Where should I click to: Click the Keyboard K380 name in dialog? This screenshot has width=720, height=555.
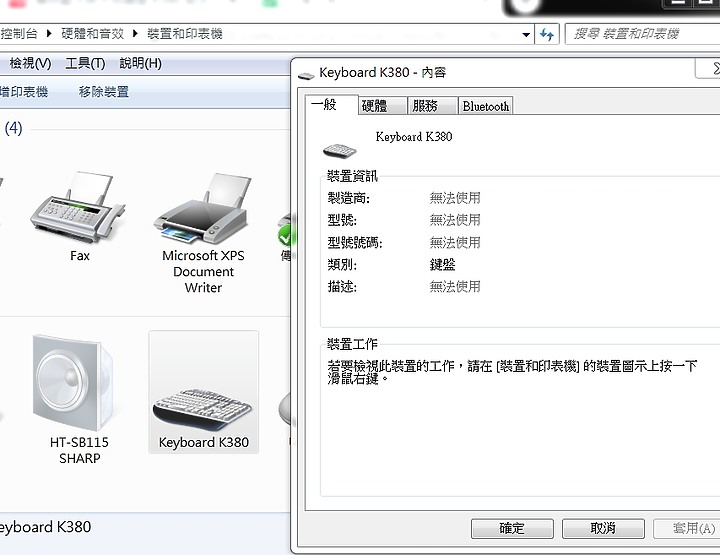pyautogui.click(x=414, y=137)
